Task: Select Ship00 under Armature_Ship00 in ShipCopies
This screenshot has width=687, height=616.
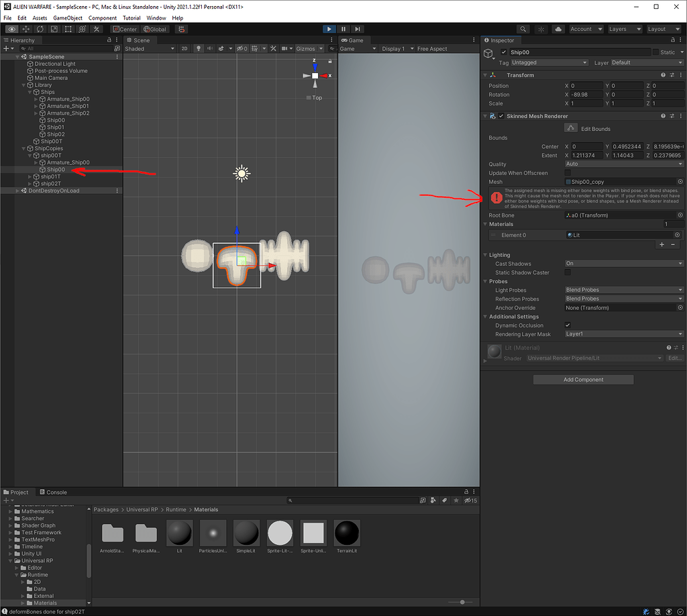Action: click(55, 169)
